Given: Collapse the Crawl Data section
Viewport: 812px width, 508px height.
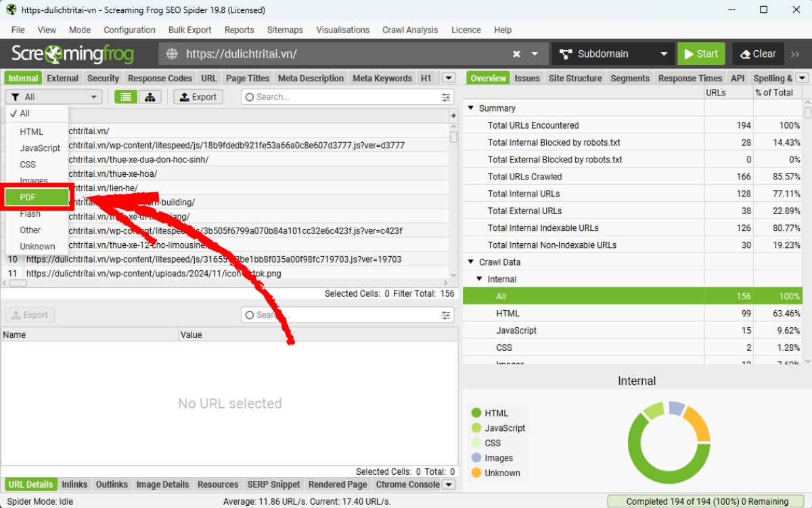Looking at the screenshot, I should click(470, 262).
